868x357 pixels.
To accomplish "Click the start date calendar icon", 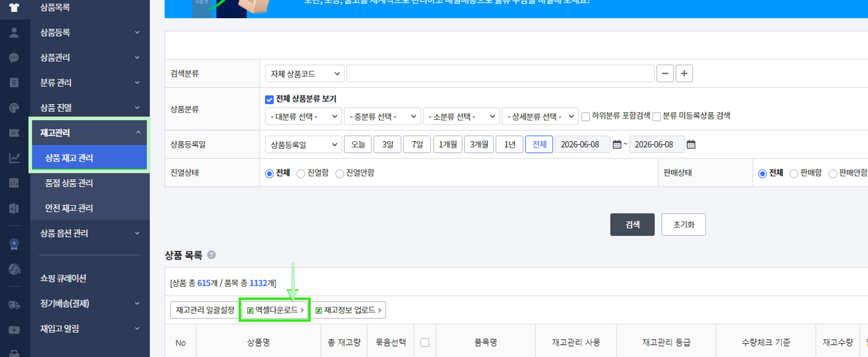I will [x=617, y=144].
